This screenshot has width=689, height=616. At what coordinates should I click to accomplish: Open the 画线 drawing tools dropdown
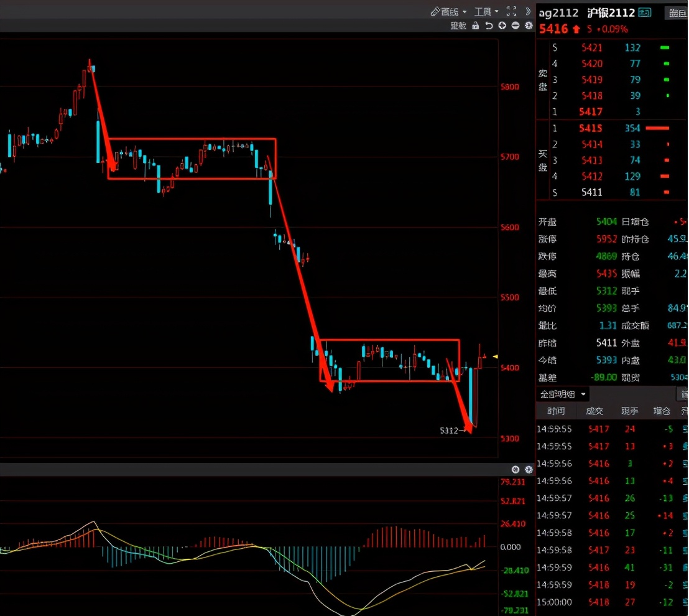448,12
